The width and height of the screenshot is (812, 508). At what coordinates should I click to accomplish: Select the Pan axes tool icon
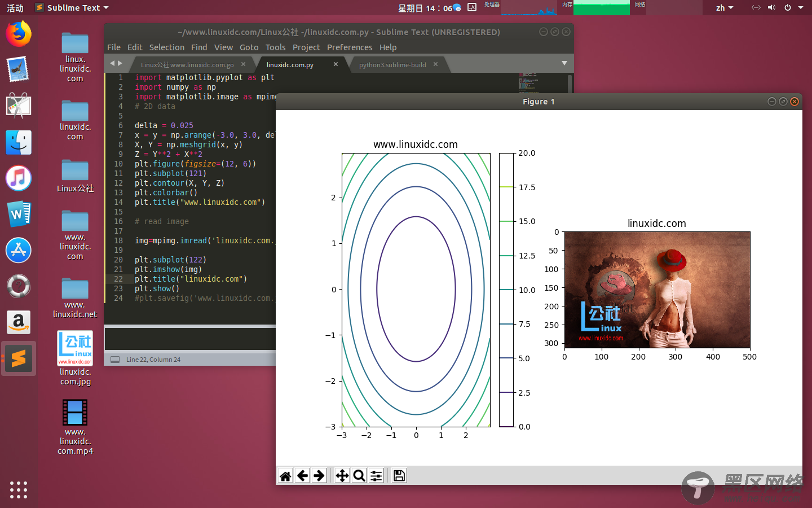click(342, 476)
